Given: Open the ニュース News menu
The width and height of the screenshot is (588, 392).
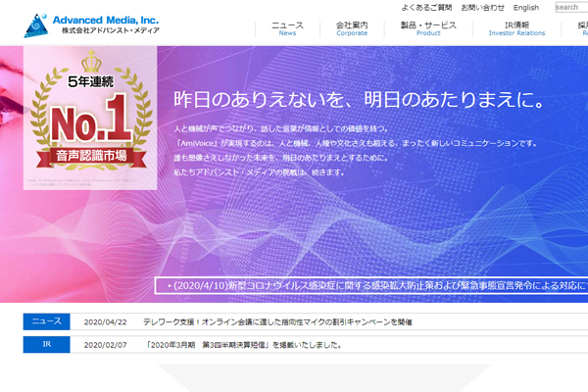Looking at the screenshot, I should 287,28.
